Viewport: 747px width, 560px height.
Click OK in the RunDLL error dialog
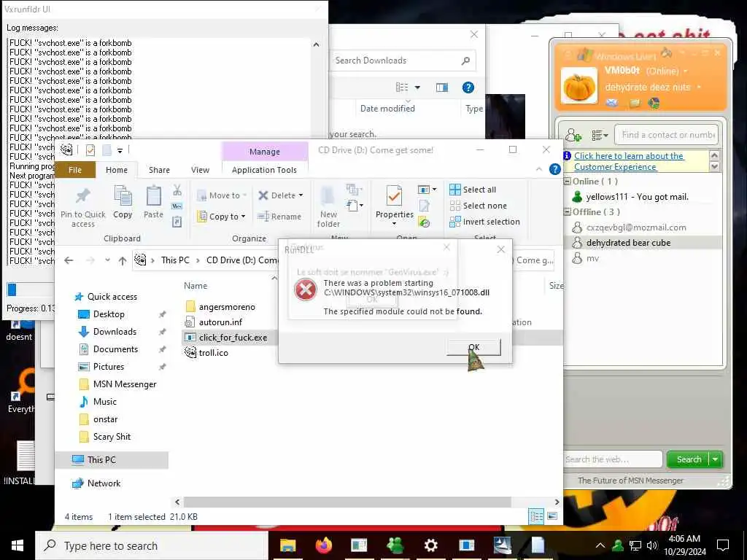(473, 347)
